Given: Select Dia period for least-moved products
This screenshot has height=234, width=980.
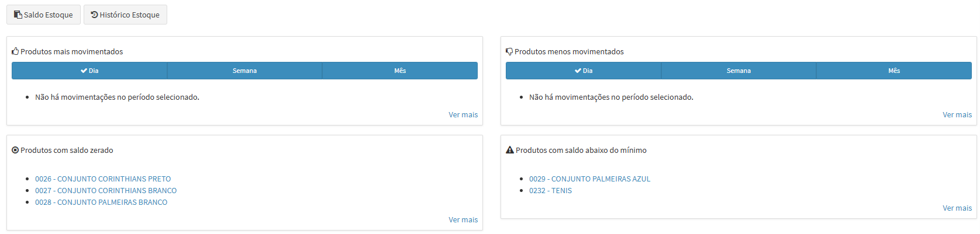Looking at the screenshot, I should click(x=584, y=71).
